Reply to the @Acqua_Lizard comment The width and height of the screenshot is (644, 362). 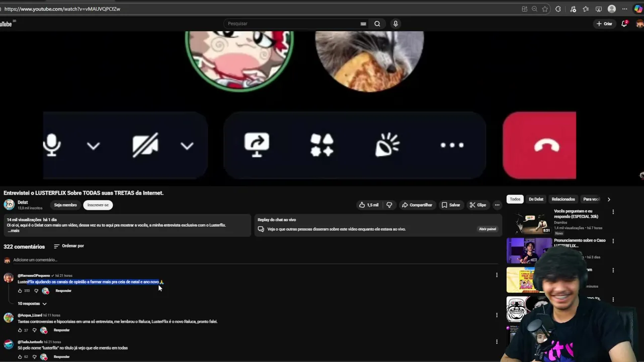[x=61, y=330]
